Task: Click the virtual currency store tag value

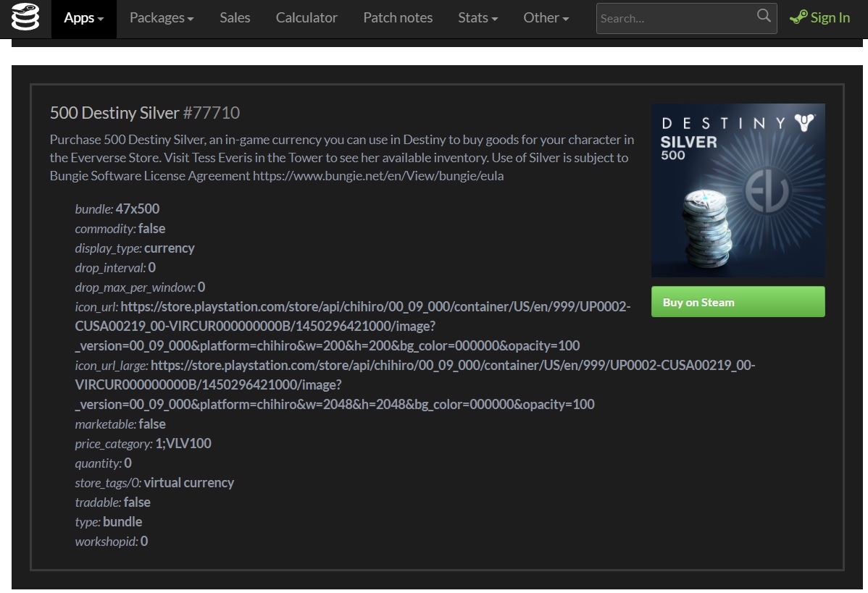Action: (188, 483)
